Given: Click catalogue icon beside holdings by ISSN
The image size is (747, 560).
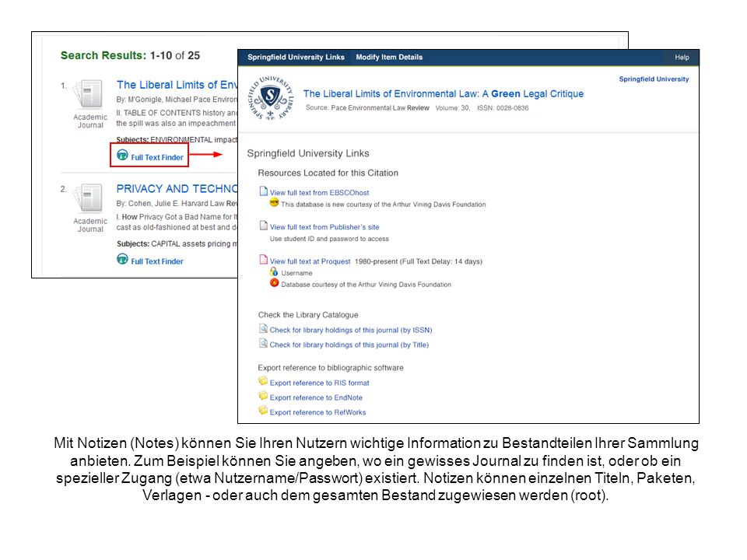Looking at the screenshot, I should (x=264, y=328).
